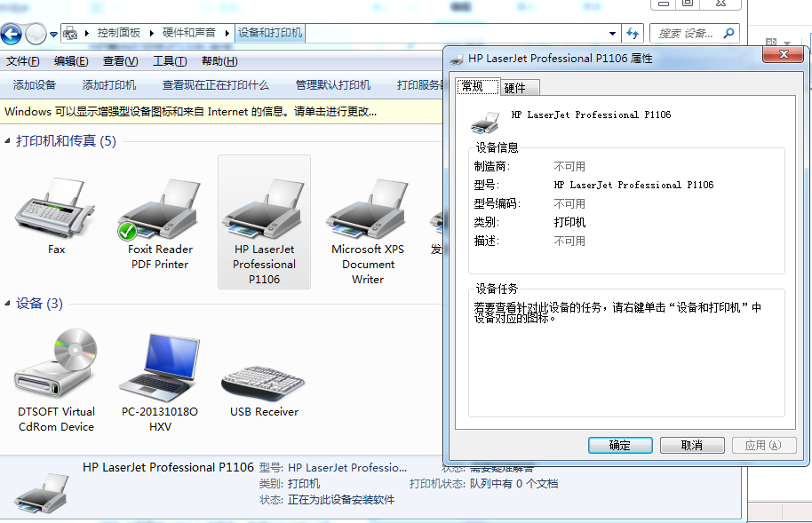Select the HP LaserJet Professional P1106 printer icon
The width and height of the screenshot is (812, 523).
264,210
